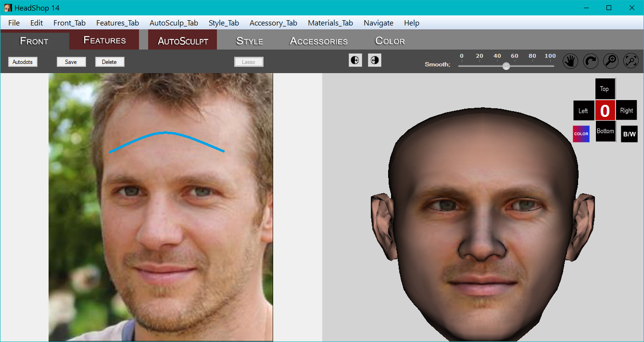Viewport: 644px width, 342px height.
Task: Click the 3D head model's nose
Action: 481,241
